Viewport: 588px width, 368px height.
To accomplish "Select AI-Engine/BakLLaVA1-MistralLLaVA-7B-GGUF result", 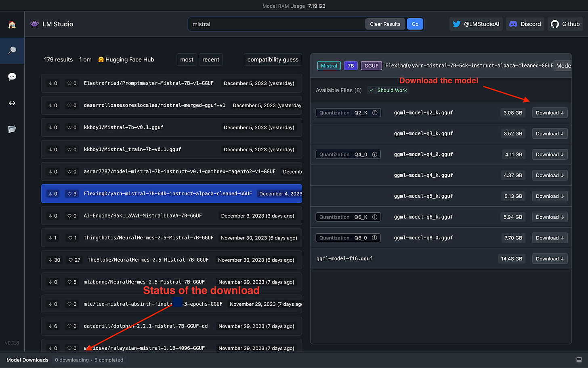I will (x=172, y=216).
